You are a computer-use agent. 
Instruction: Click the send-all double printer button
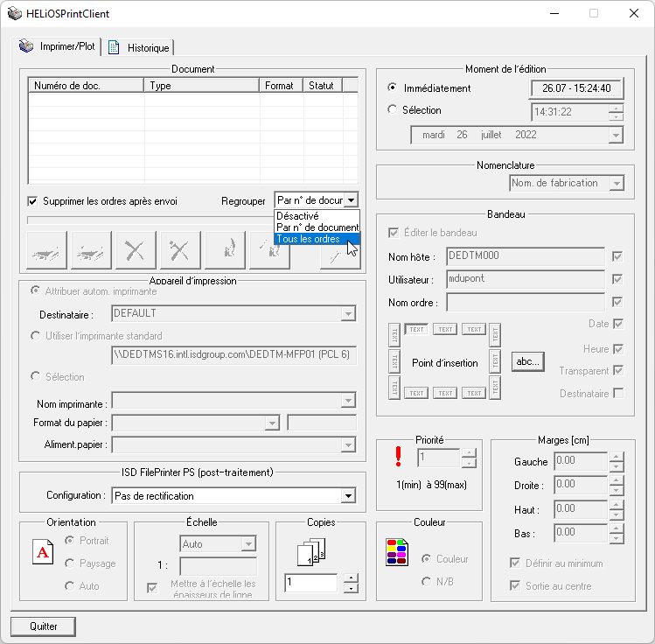[x=91, y=250]
